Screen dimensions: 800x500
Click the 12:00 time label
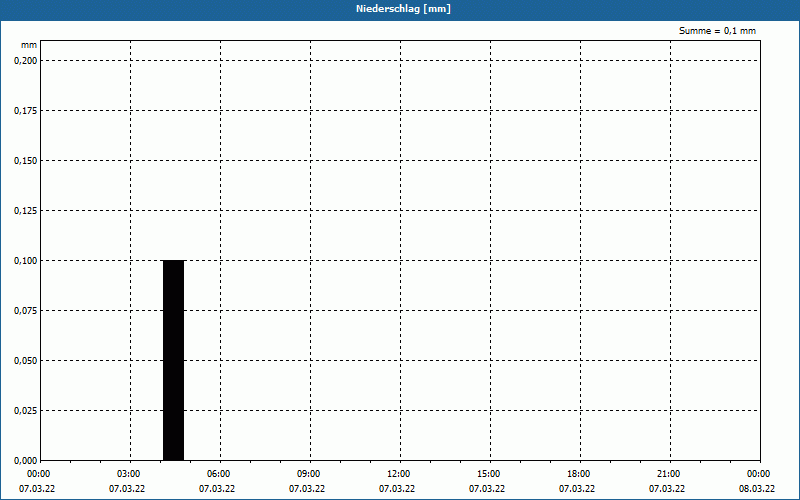[397, 474]
